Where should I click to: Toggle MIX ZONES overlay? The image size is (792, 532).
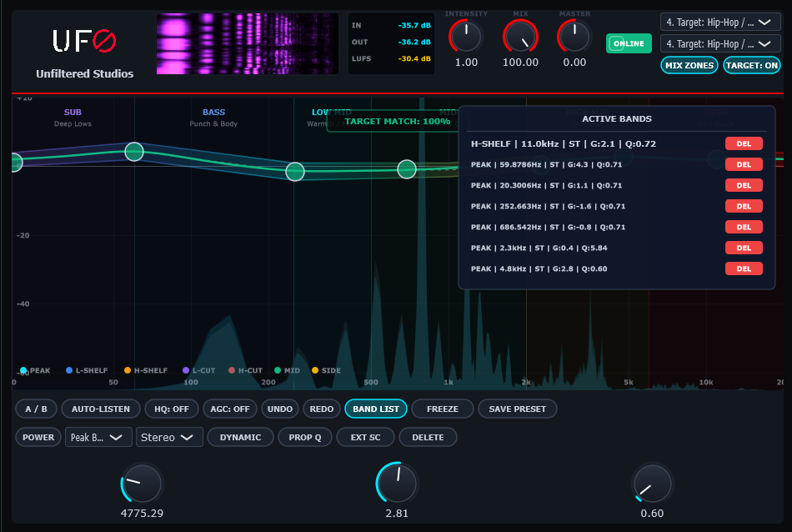tap(689, 65)
